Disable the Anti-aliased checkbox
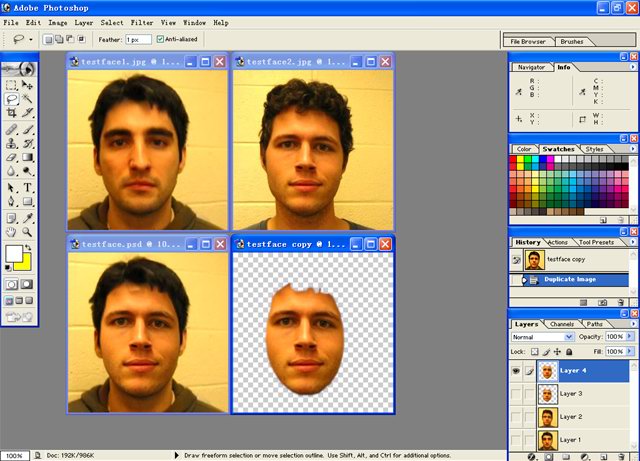The image size is (640, 461). 160,39
